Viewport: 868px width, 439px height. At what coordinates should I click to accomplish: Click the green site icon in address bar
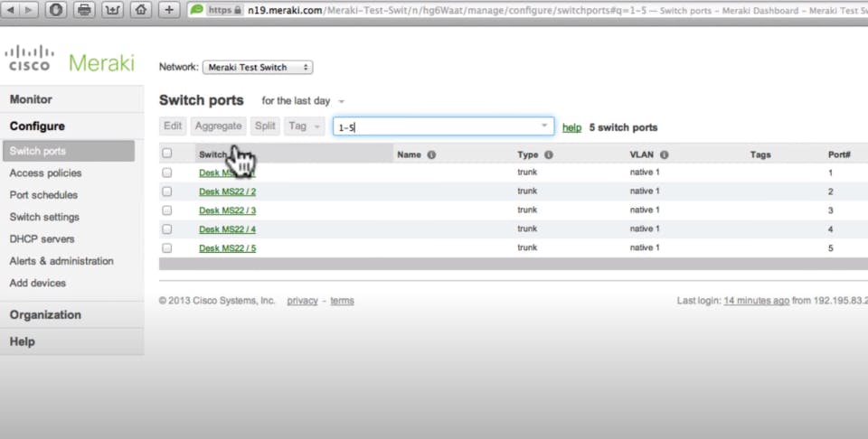197,9
